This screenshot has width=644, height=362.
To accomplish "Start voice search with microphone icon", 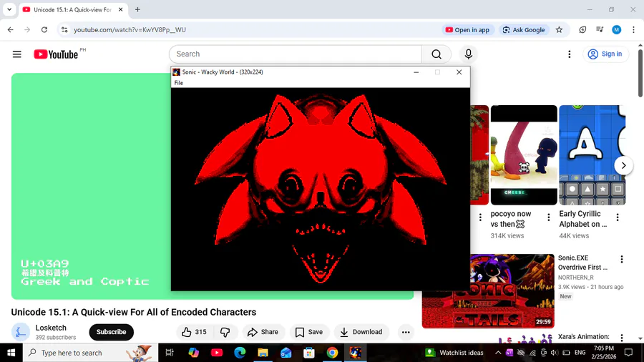I will click(468, 54).
